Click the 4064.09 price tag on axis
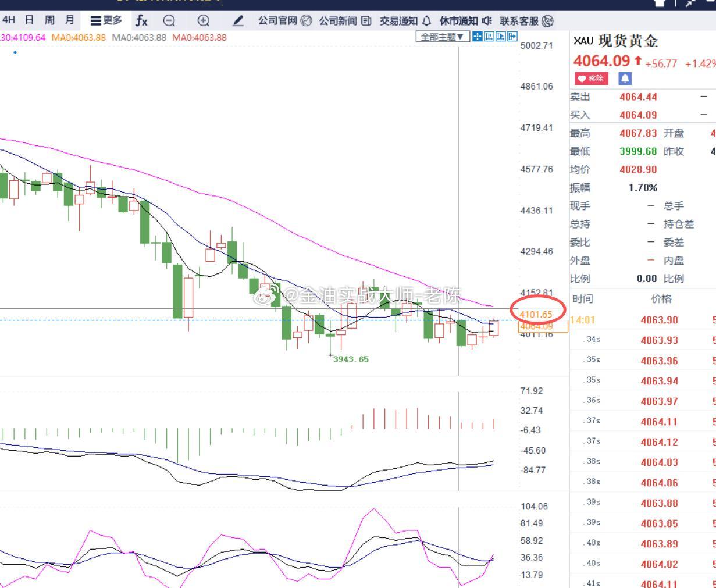The height and width of the screenshot is (588, 716). (x=543, y=326)
